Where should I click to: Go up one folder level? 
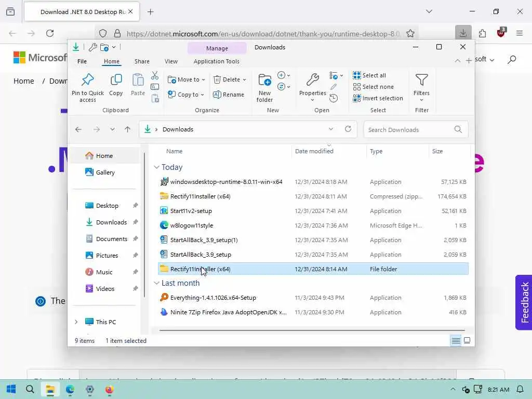128,129
